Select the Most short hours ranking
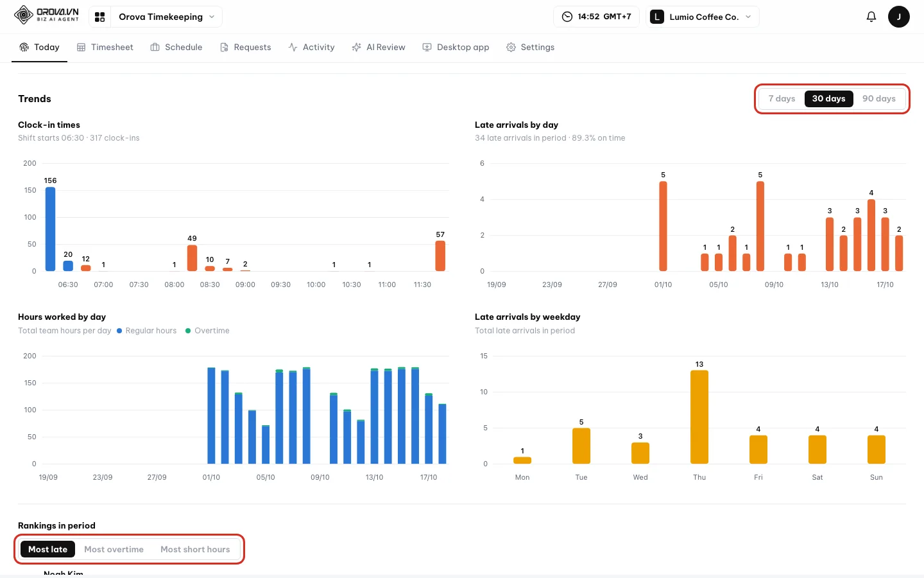Screen dimensions: 924x578 tap(195, 550)
